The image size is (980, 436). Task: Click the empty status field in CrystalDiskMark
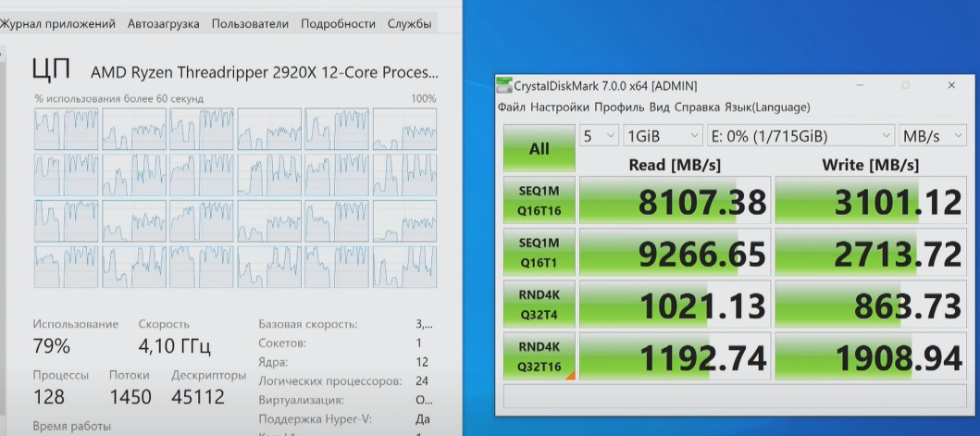click(735, 396)
